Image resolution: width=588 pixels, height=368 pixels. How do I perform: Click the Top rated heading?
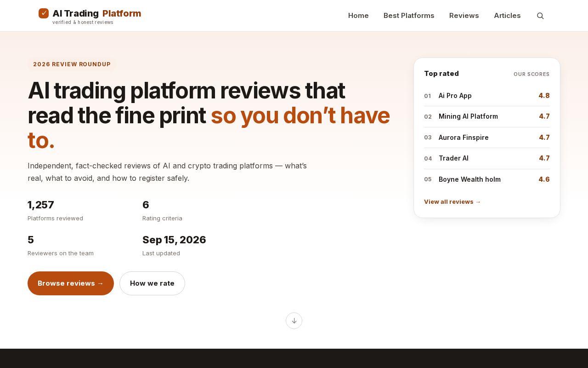441,74
